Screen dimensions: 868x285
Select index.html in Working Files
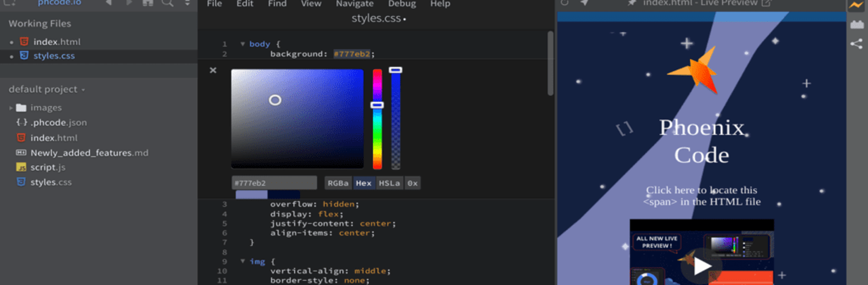click(x=57, y=42)
